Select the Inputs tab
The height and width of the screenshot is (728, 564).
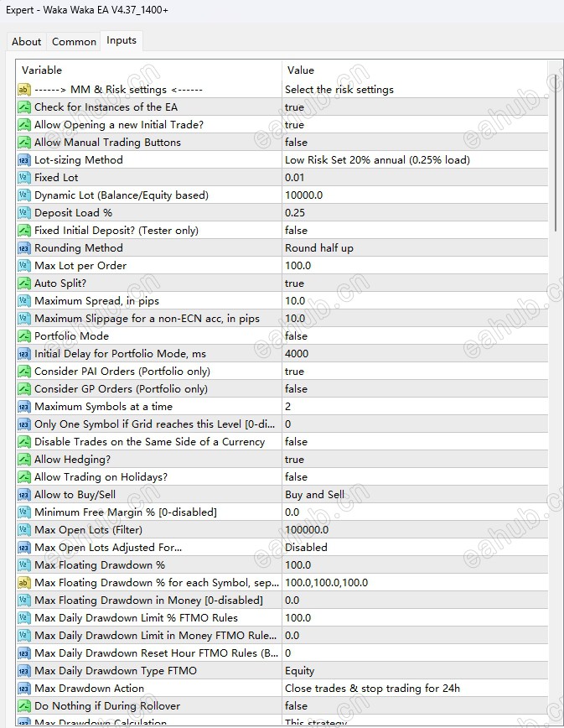pyautogui.click(x=122, y=40)
